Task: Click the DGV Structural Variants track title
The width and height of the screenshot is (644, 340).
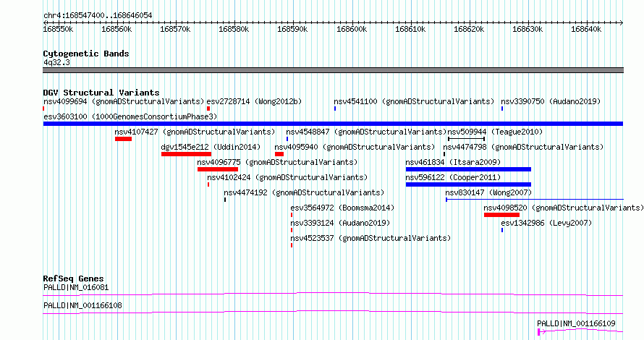Action: (x=101, y=93)
